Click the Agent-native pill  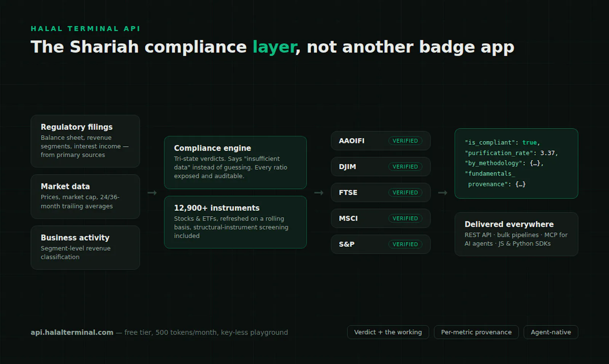click(551, 332)
